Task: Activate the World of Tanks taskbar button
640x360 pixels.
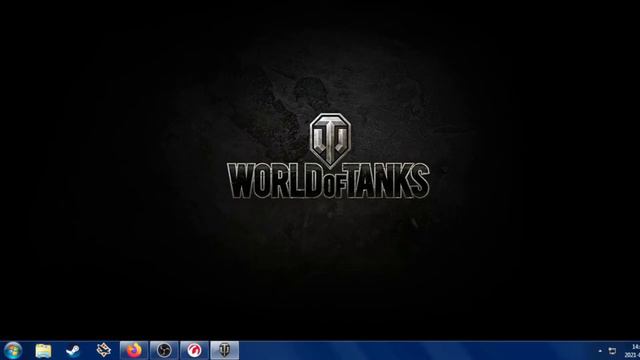Action: [224, 351]
